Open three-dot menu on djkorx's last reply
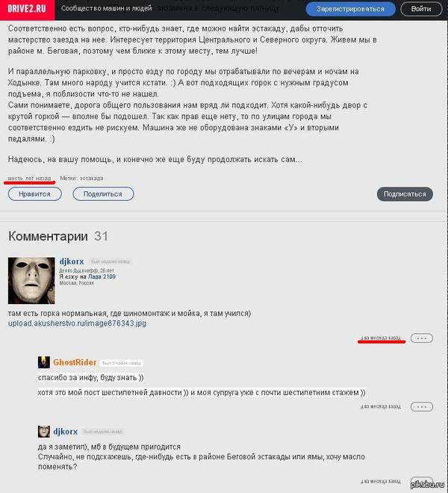448x493 pixels. tap(422, 481)
